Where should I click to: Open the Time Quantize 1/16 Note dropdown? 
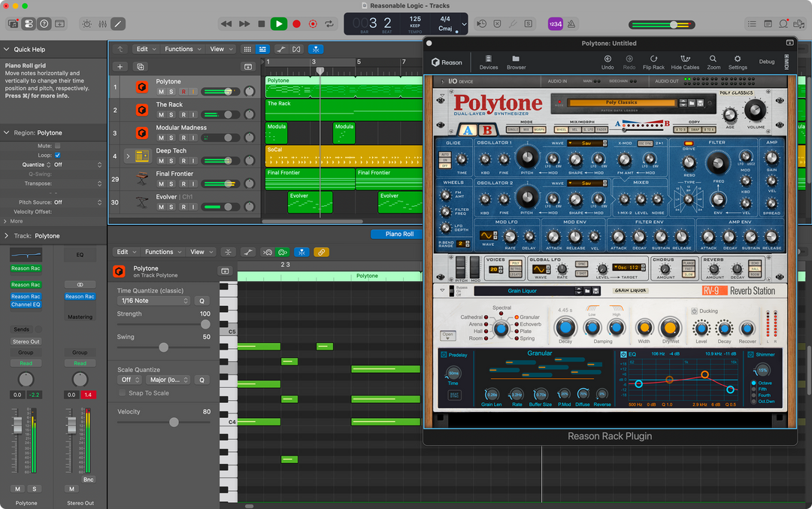(154, 301)
